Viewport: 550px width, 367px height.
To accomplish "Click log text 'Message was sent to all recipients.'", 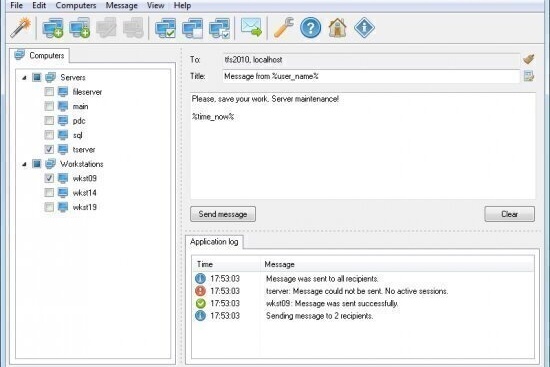I will pos(322,279).
